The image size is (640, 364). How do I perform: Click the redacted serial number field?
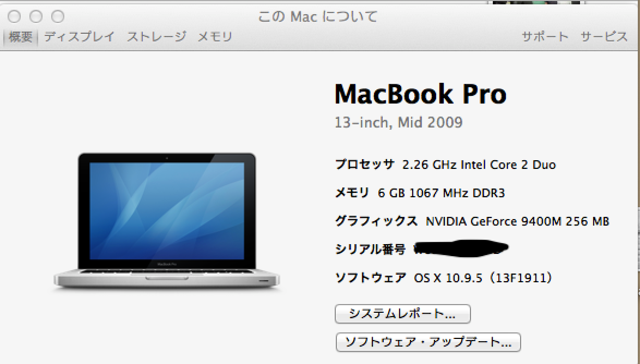click(461, 248)
